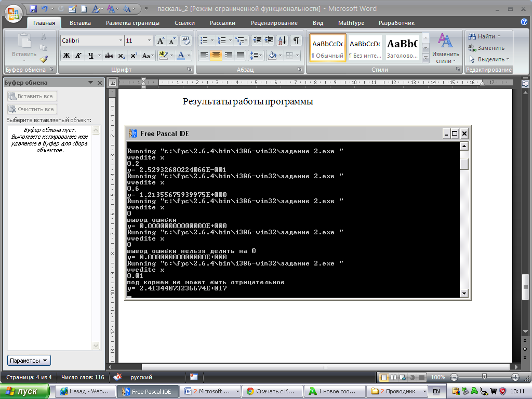Open font color dropdown arrow

[189, 56]
